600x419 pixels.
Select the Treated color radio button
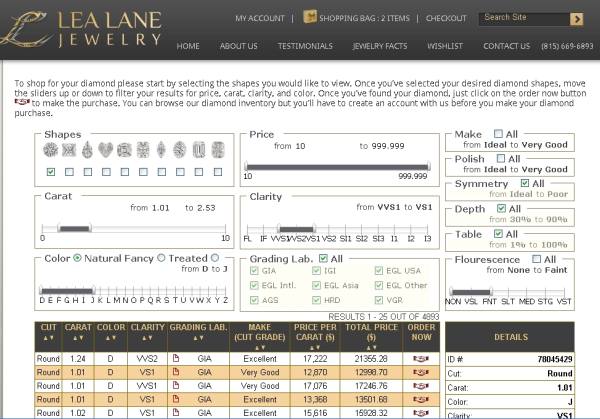(x=215, y=258)
